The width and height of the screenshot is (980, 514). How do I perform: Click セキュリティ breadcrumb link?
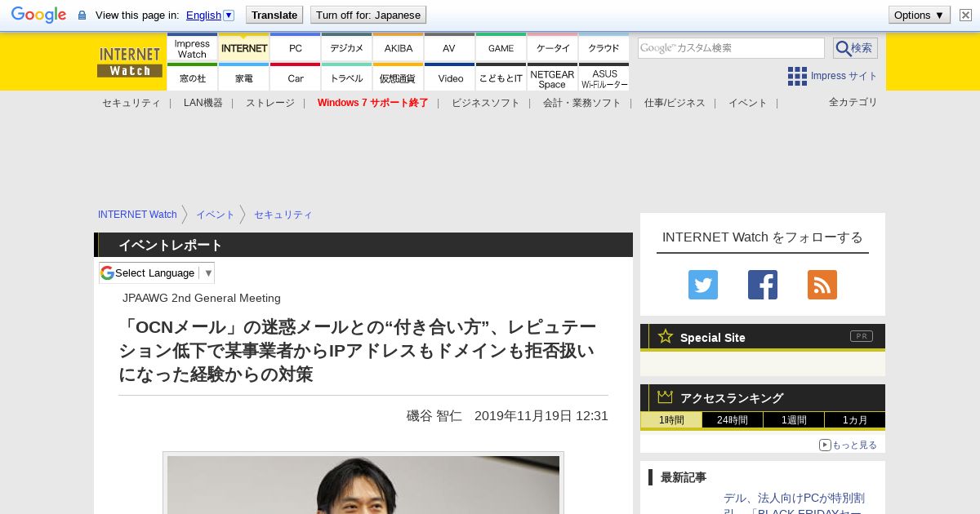(x=283, y=215)
